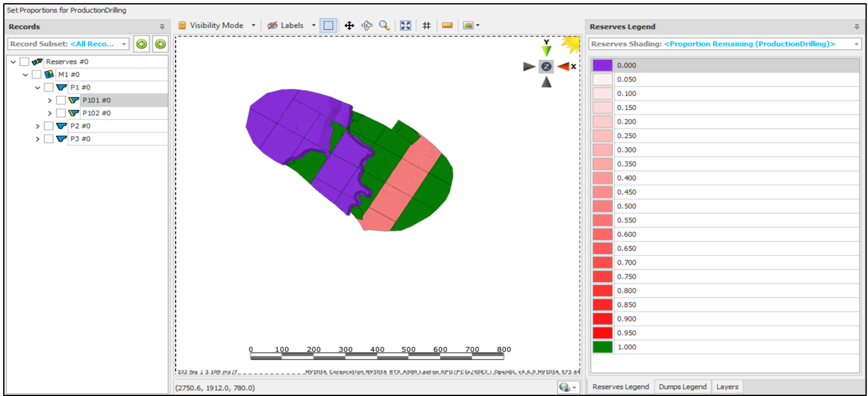
Task: Toggle the grid display icon
Action: [x=427, y=26]
